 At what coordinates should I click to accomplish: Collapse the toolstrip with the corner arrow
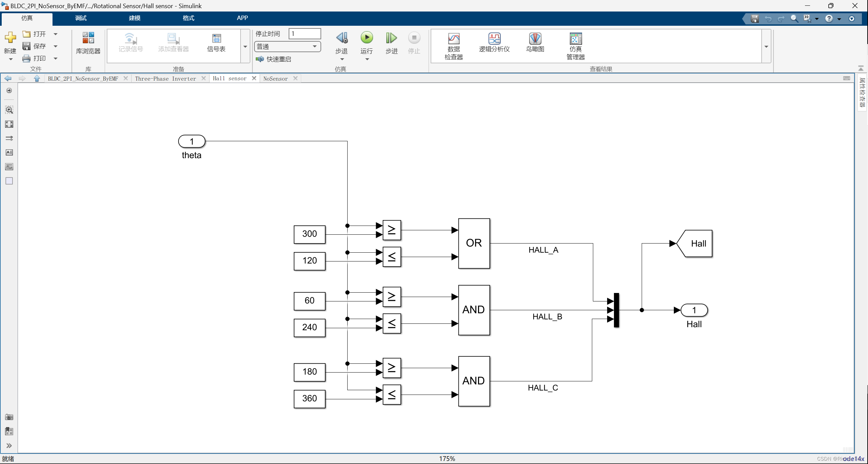pyautogui.click(x=861, y=68)
